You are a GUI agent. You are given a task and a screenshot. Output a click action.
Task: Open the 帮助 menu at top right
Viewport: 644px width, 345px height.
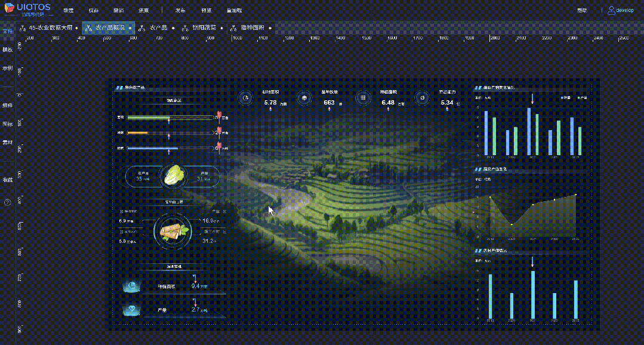(582, 10)
